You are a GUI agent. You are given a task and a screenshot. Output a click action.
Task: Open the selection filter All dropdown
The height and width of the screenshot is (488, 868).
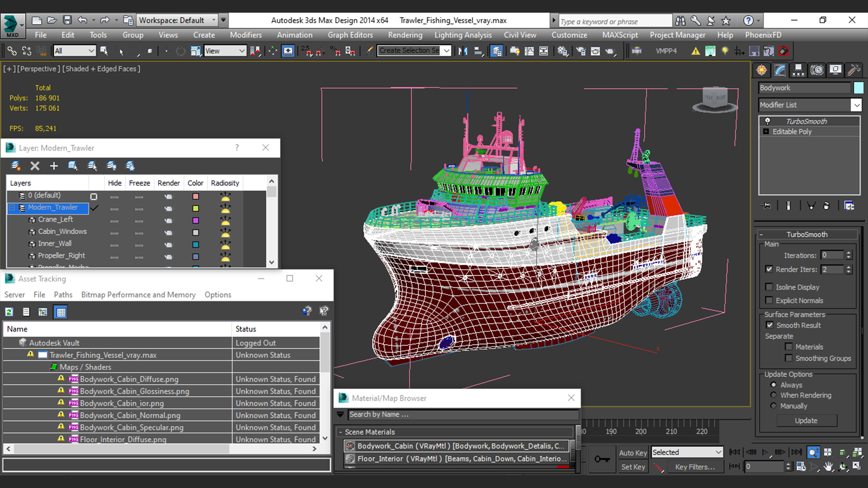pos(74,51)
